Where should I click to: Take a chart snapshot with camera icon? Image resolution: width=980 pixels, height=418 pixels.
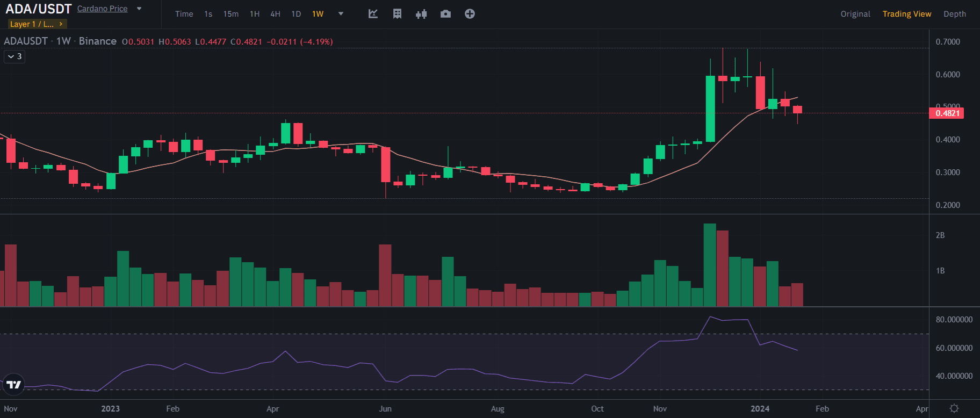click(445, 14)
